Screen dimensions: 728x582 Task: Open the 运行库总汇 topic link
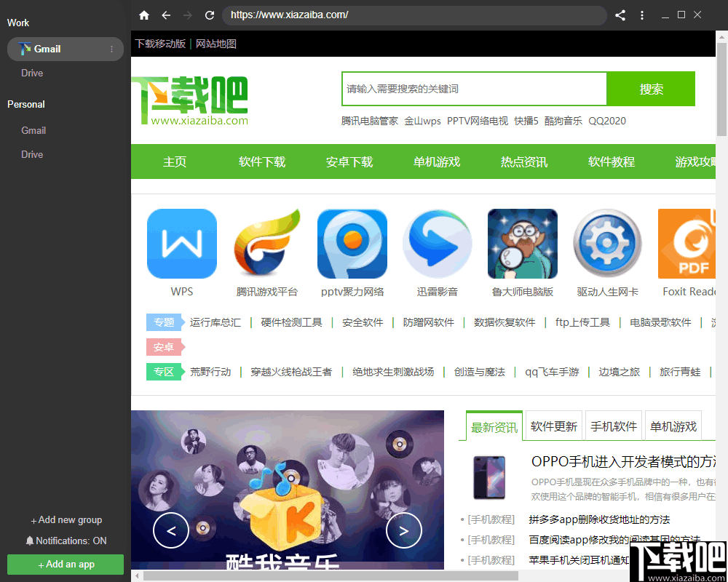click(215, 322)
